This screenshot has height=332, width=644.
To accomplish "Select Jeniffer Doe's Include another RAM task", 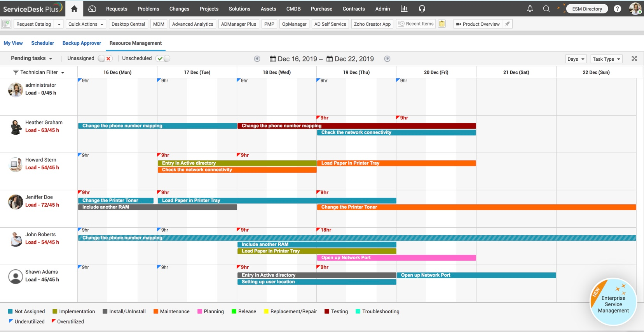I will pyautogui.click(x=157, y=207).
